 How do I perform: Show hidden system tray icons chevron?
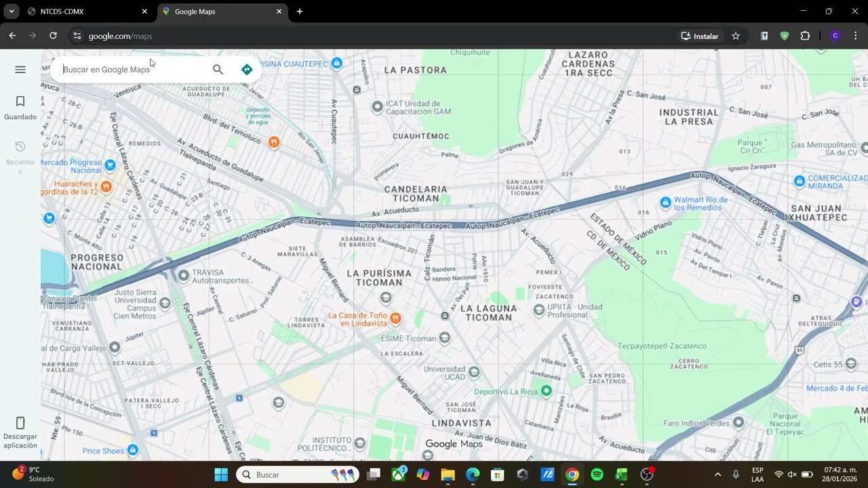pos(717,474)
